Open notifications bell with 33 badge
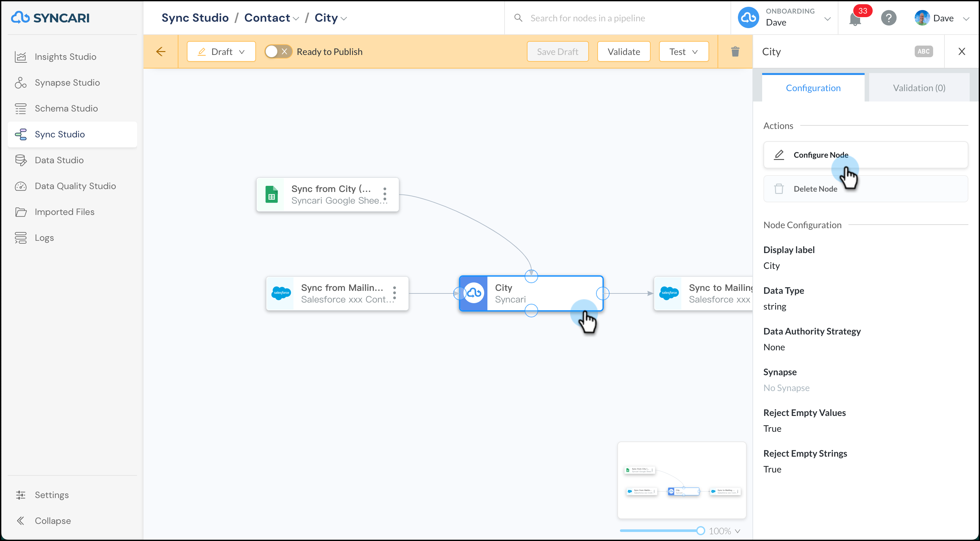 click(855, 18)
